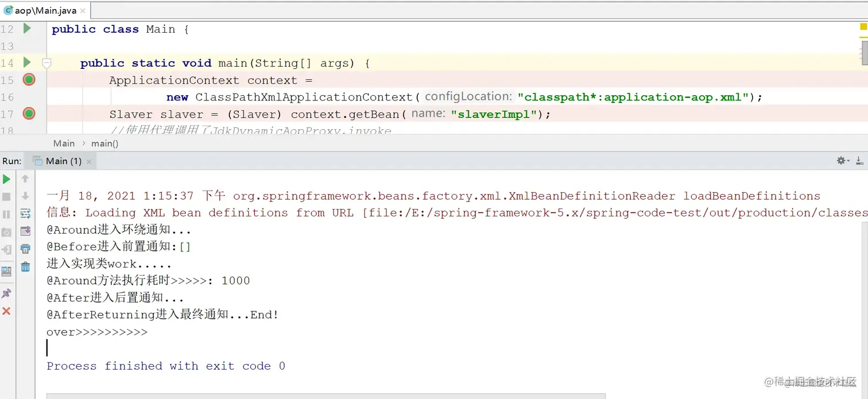This screenshot has width=868, height=399.
Task: Click the restore layout icon
Action: tap(6, 271)
